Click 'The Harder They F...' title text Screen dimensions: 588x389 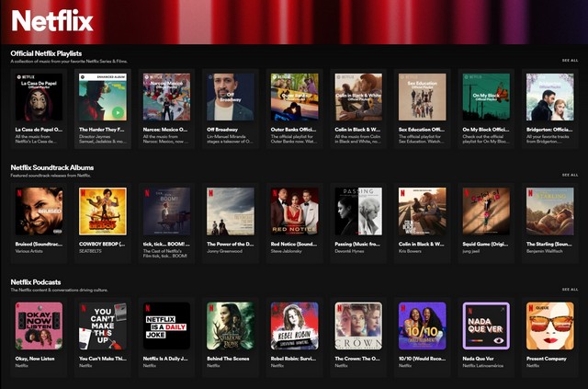point(102,130)
